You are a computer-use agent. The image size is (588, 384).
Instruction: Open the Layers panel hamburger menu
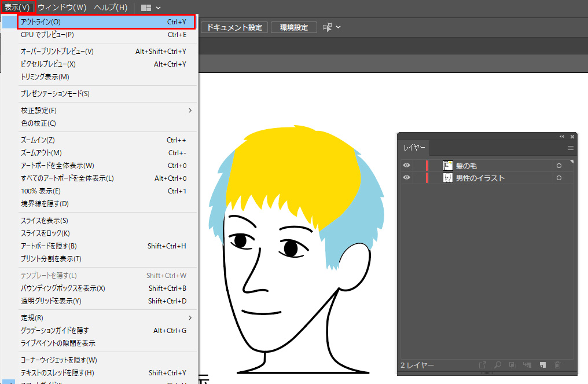pyautogui.click(x=570, y=148)
